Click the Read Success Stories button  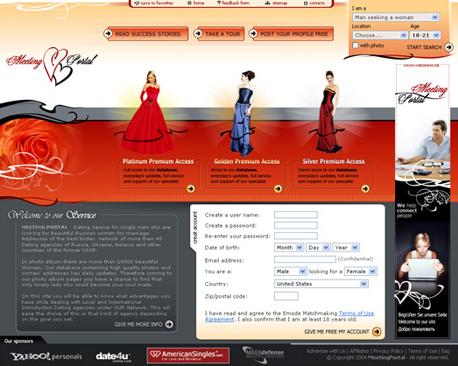pyautogui.click(x=146, y=34)
